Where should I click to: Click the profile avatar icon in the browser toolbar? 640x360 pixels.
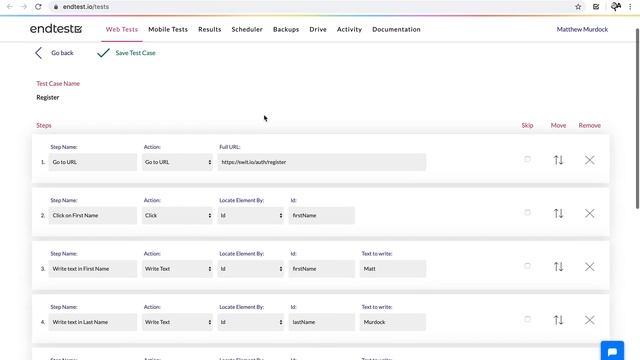pyautogui.click(x=616, y=7)
